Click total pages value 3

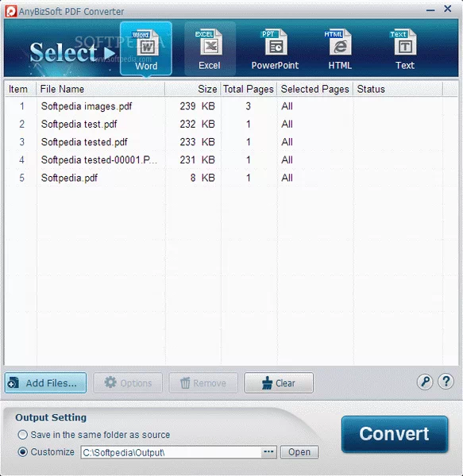pyautogui.click(x=249, y=106)
